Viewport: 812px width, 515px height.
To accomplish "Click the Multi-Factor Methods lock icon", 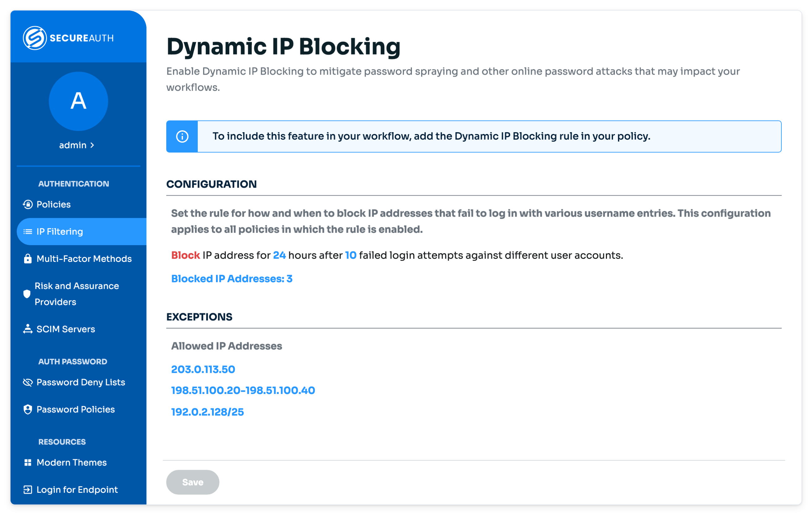I will [28, 259].
